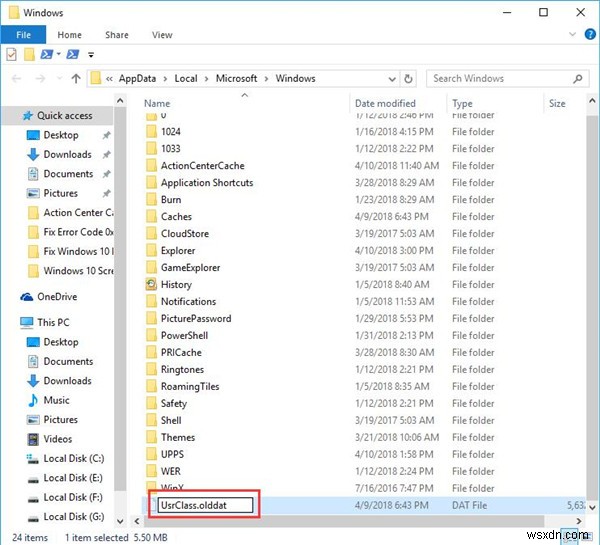600x545 pixels.
Task: Refresh the Windows folder view
Action: 408,79
